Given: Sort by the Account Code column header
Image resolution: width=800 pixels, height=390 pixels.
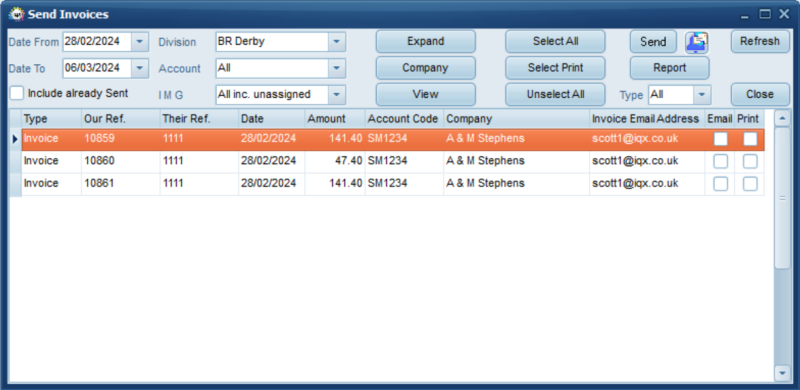Looking at the screenshot, I should 404,119.
